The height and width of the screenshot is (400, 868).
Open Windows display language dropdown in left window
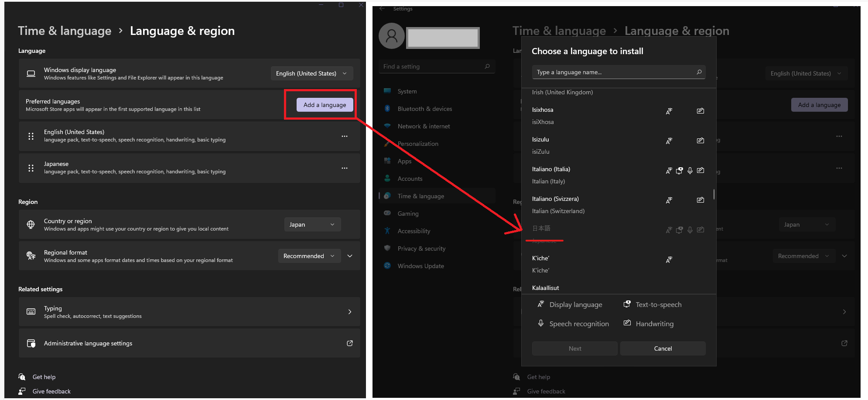[312, 73]
